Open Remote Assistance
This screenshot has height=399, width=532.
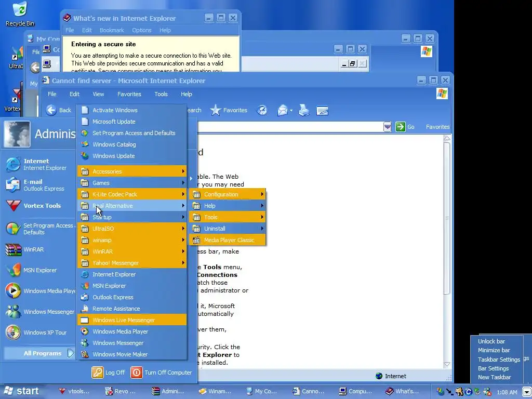click(x=132, y=309)
